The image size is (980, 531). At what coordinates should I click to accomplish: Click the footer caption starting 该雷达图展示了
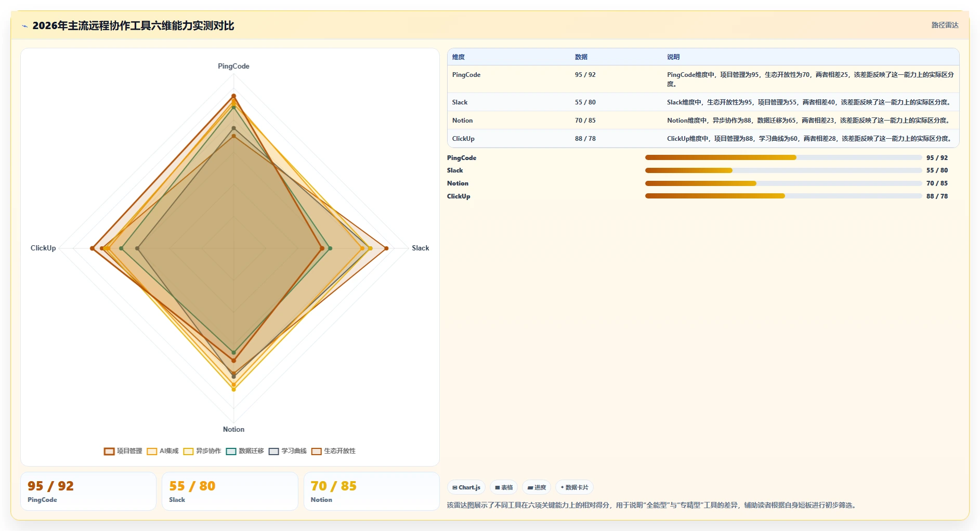(x=652, y=505)
